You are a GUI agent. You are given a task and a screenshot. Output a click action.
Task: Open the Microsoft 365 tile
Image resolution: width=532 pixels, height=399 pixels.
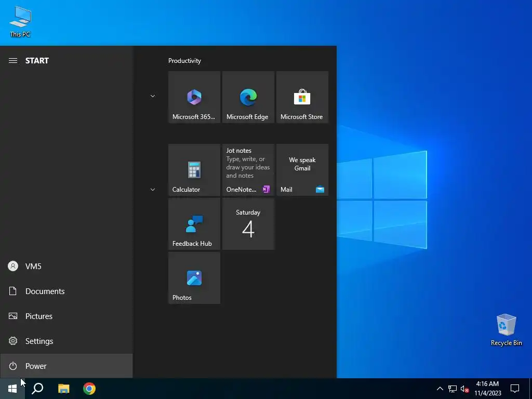(x=194, y=97)
